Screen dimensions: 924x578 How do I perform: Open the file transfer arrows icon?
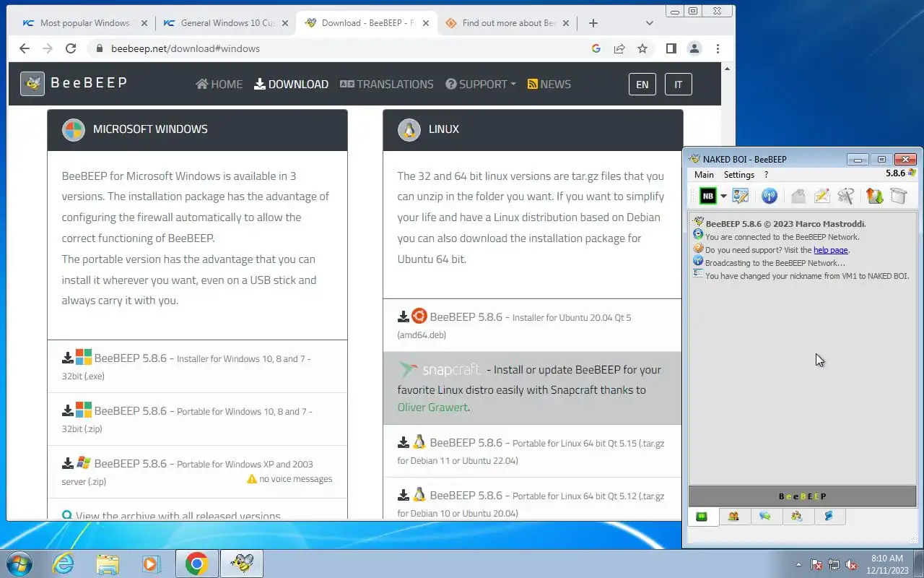point(874,196)
